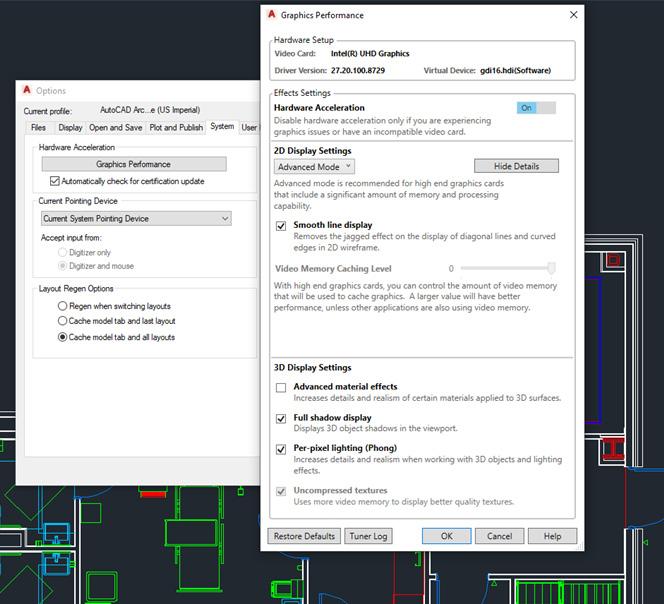Click the 2D Display Settings heading
664x604 pixels.
pyautogui.click(x=313, y=151)
